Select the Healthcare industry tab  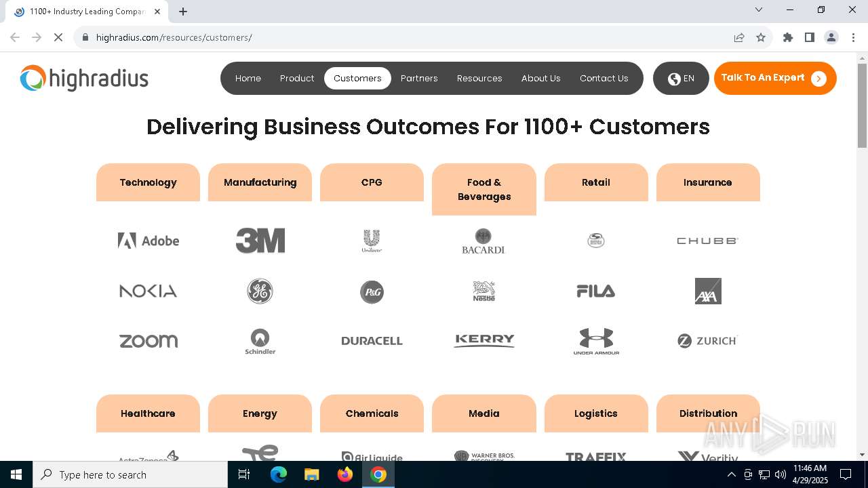pos(148,413)
